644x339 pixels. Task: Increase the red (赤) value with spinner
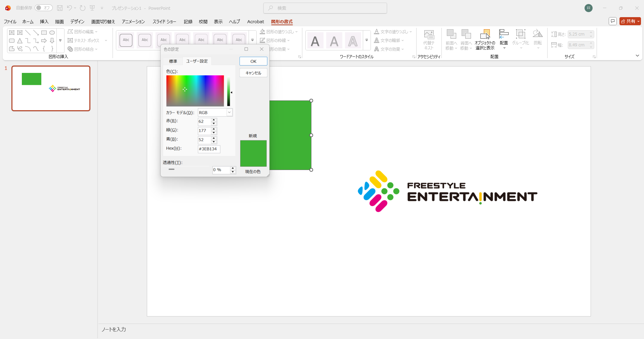point(214,120)
